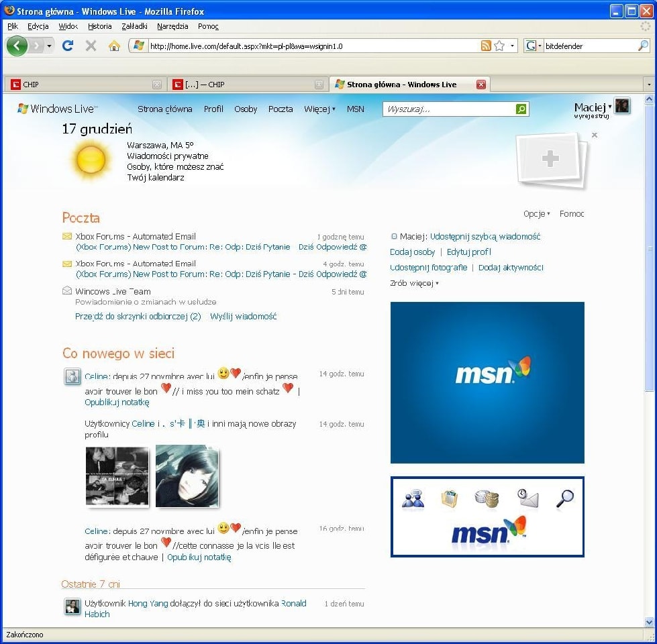The height and width of the screenshot is (644, 657).
Task: Bookmark this page with the star icon
Action: pyautogui.click(x=499, y=46)
